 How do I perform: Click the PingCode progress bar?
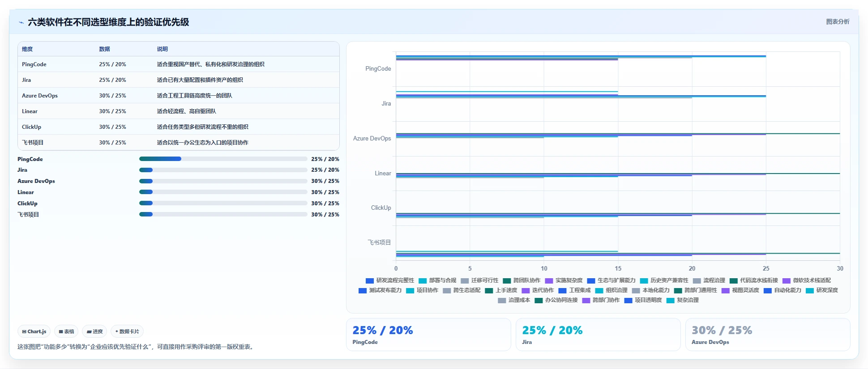coord(223,159)
